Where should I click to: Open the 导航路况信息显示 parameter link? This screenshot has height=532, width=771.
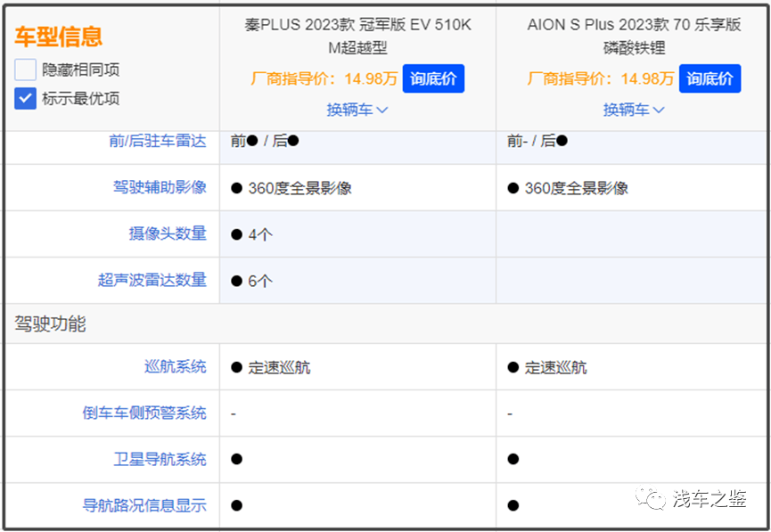click(144, 505)
